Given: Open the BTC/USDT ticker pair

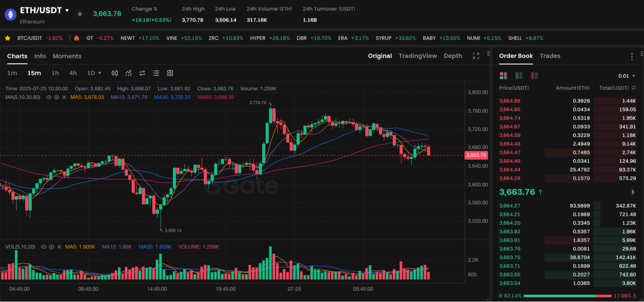Looking at the screenshot, I should click(40, 38).
